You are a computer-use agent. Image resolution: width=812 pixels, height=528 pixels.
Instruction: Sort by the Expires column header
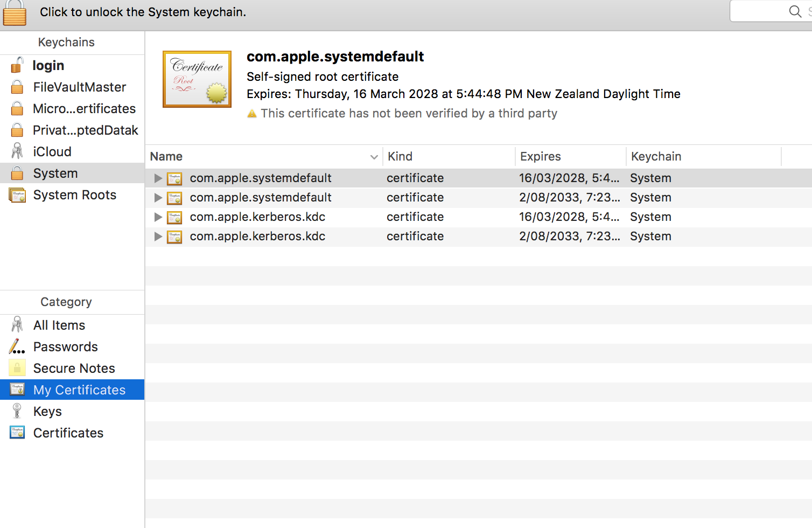[540, 157]
